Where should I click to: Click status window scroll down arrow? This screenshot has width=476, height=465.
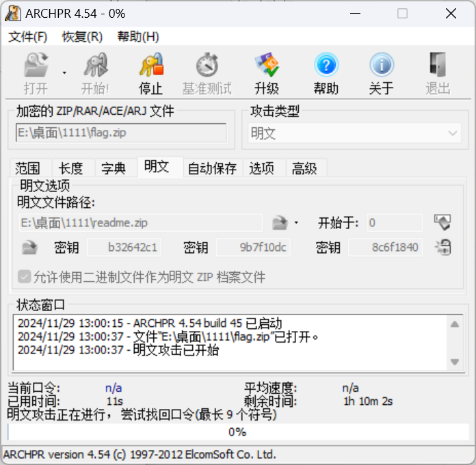455,362
